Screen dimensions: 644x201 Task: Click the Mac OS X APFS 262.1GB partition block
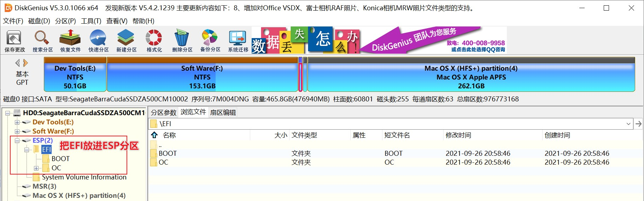point(471,75)
